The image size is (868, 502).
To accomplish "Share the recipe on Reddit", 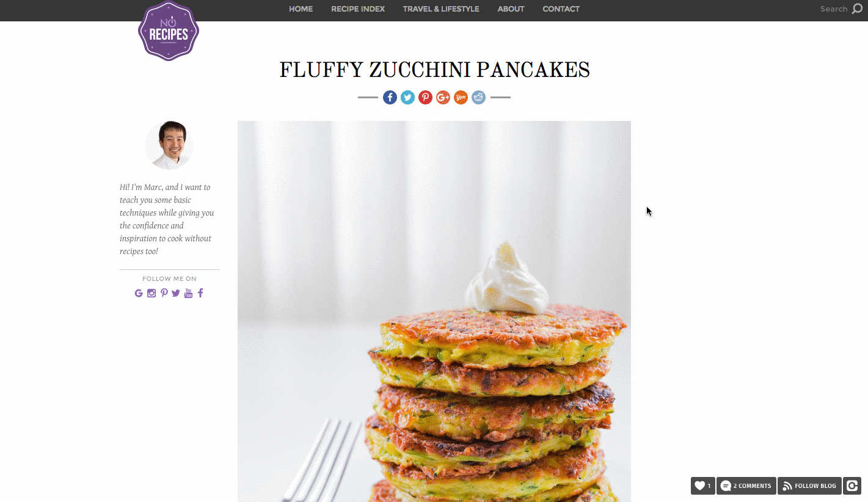I will point(478,97).
